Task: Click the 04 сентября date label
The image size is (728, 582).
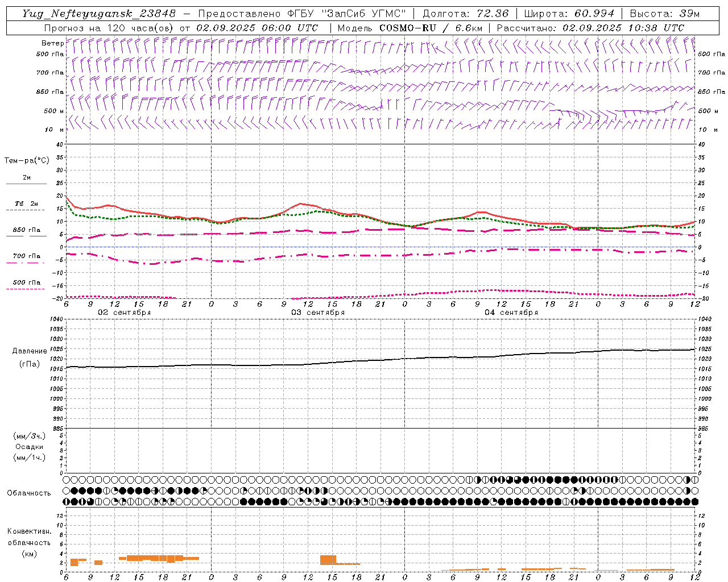Action: (x=511, y=313)
